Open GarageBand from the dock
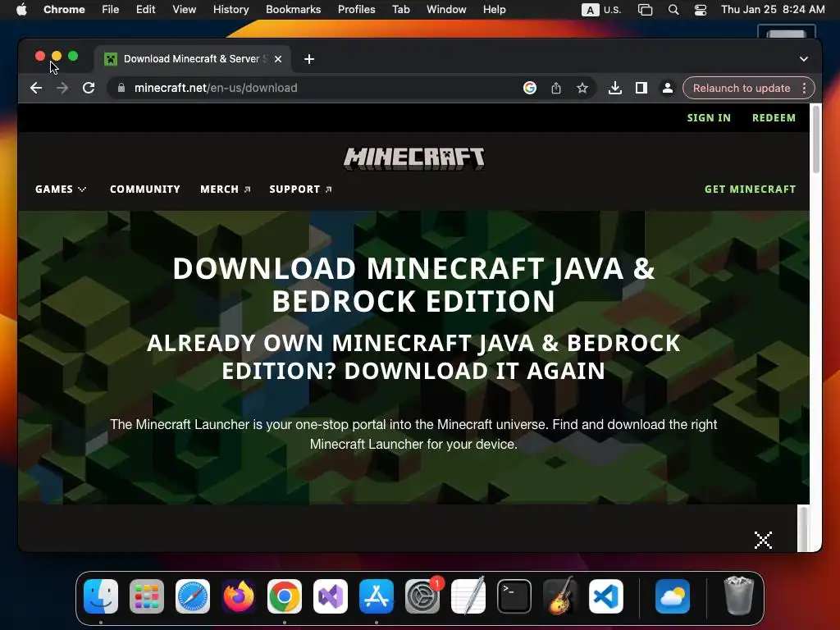The width and height of the screenshot is (840, 630). tap(560, 596)
